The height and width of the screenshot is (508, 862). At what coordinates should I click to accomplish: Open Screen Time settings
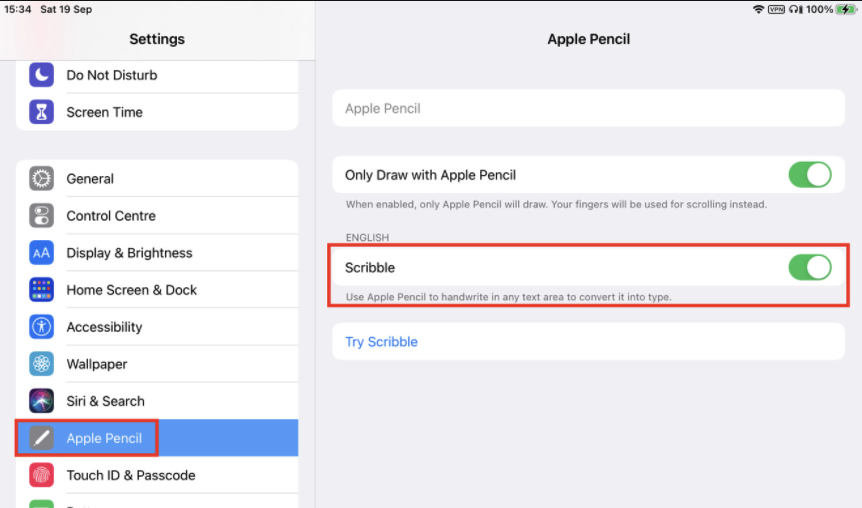104,112
